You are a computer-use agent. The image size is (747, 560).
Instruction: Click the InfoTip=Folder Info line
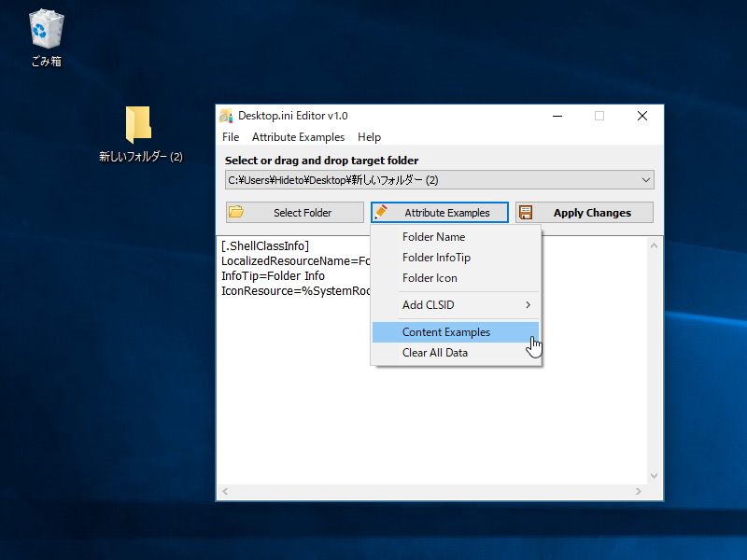point(273,275)
